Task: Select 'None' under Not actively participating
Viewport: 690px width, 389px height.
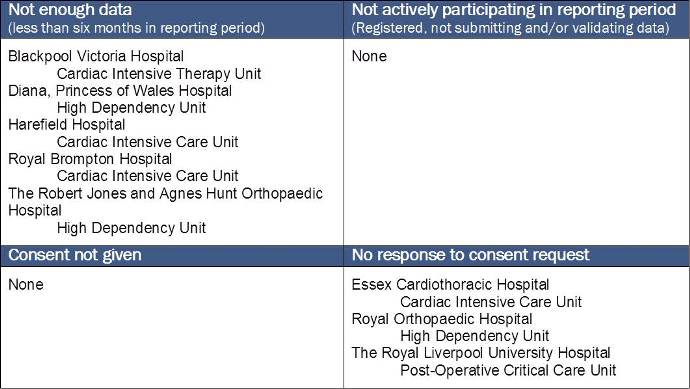Action: click(x=369, y=56)
